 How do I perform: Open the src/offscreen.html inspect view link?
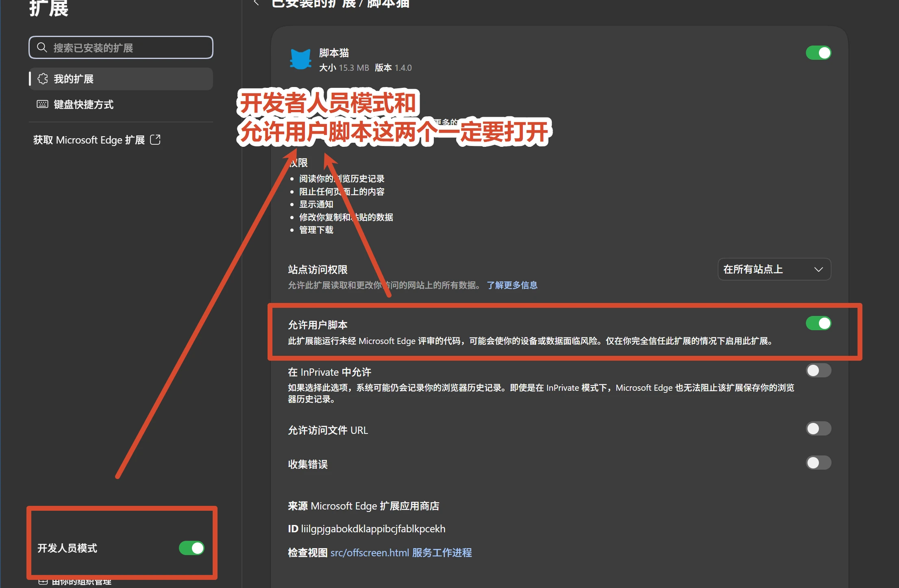pos(370,553)
